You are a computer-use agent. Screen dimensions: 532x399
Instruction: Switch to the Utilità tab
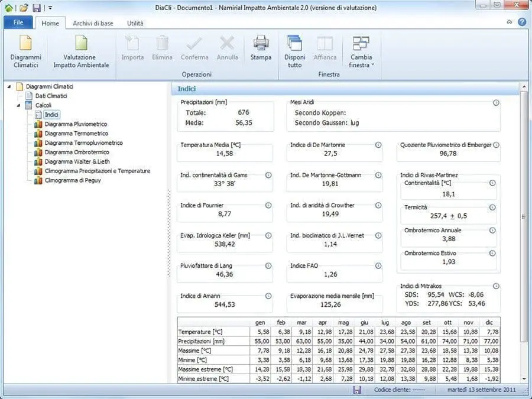[x=135, y=24]
